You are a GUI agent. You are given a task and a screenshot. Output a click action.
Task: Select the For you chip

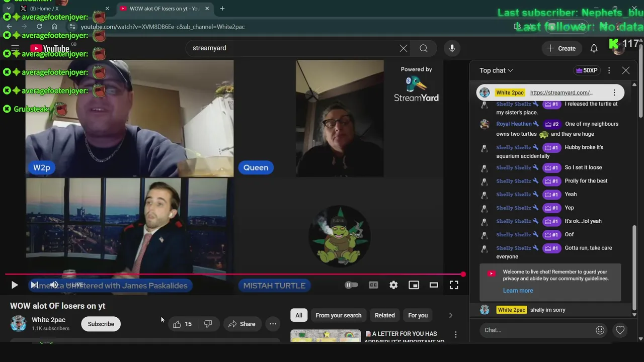(x=418, y=315)
